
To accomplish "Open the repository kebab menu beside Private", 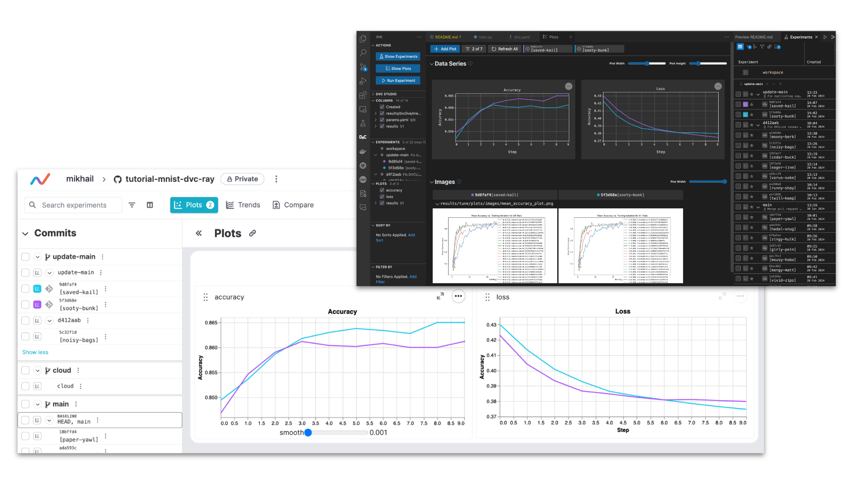I will coord(276,179).
